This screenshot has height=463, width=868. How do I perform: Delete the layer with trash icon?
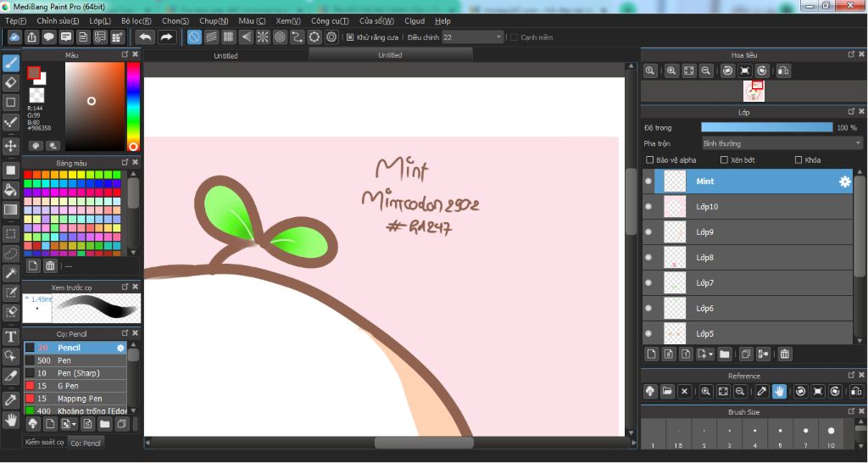click(784, 354)
